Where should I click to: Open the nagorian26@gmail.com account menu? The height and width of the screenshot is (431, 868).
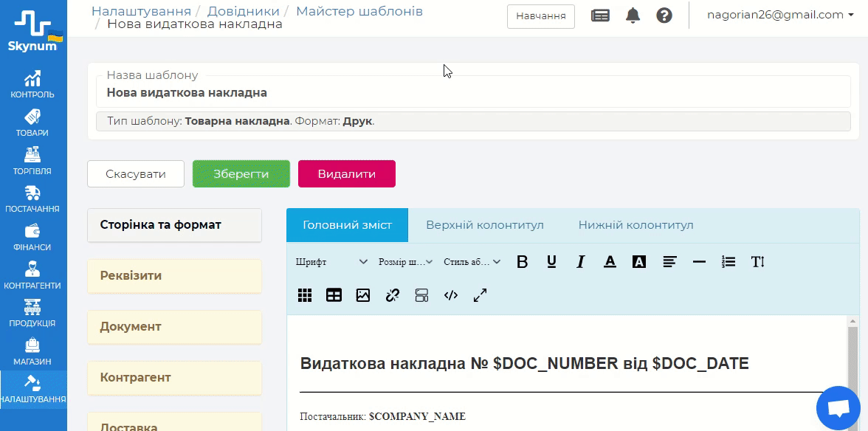(x=781, y=15)
